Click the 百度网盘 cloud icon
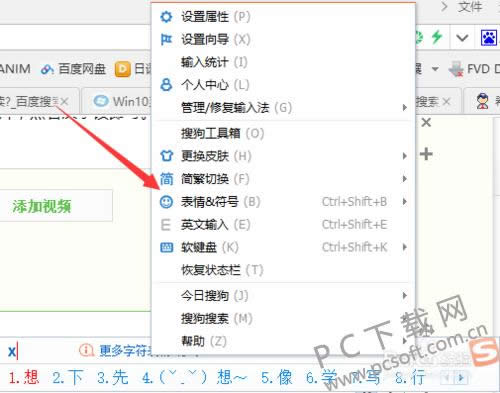The width and height of the screenshot is (500, 393). point(47,69)
